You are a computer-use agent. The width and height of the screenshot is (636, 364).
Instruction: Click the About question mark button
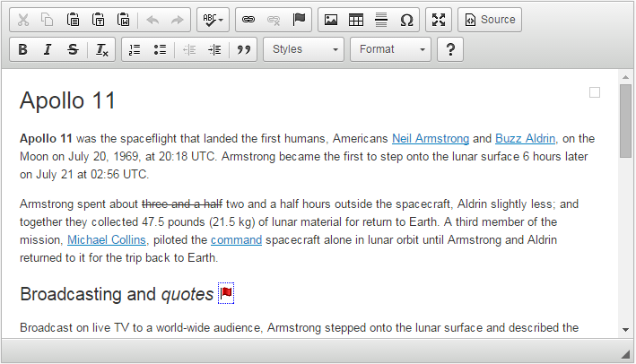pos(450,49)
